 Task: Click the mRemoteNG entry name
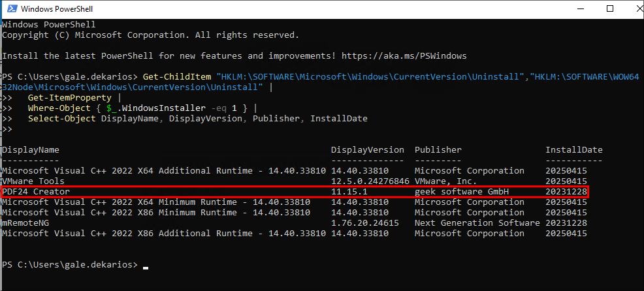pyautogui.click(x=25, y=223)
